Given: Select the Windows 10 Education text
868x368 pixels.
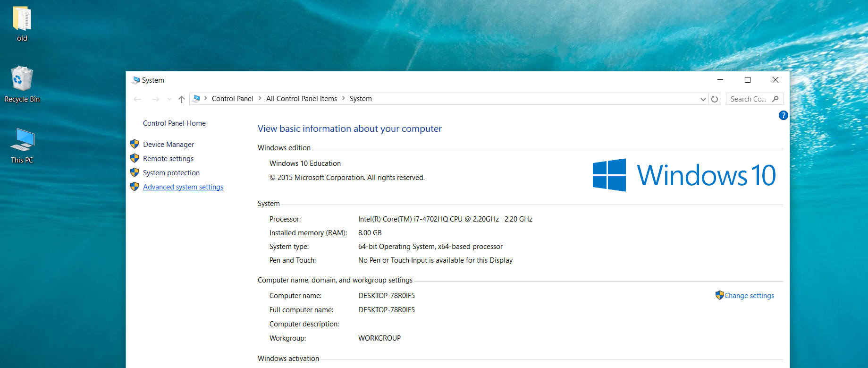Looking at the screenshot, I should click(305, 163).
